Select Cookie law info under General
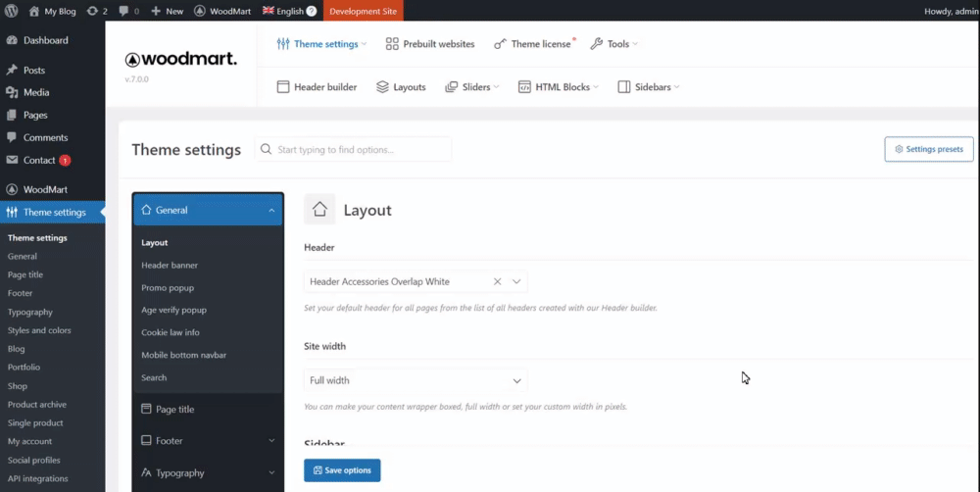 point(170,332)
